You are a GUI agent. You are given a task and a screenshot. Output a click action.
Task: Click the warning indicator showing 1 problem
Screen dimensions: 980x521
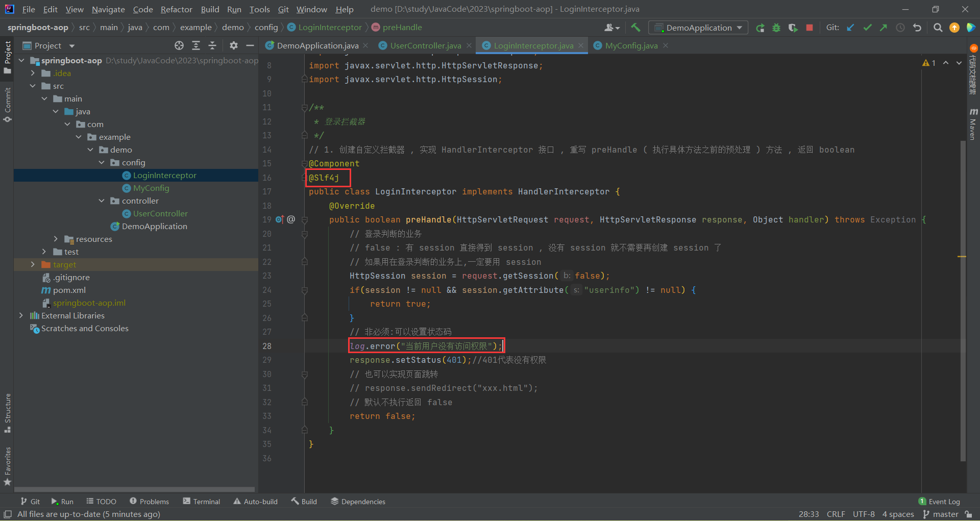929,63
